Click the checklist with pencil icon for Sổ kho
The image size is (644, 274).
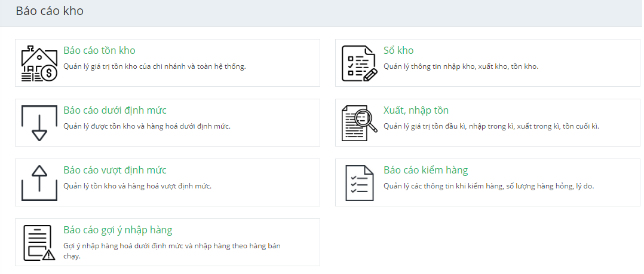click(359, 63)
